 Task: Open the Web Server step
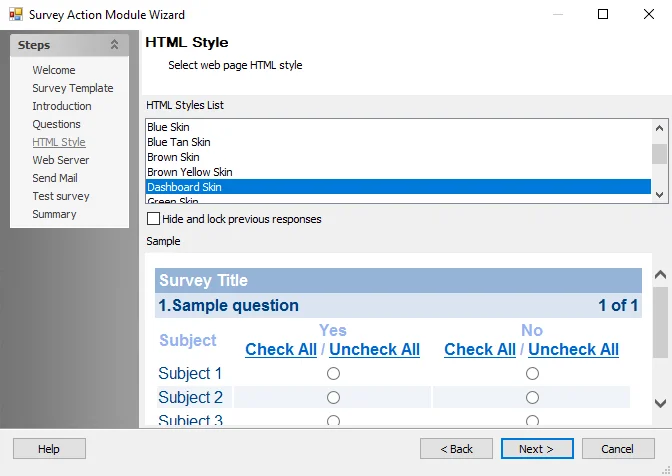click(60, 160)
